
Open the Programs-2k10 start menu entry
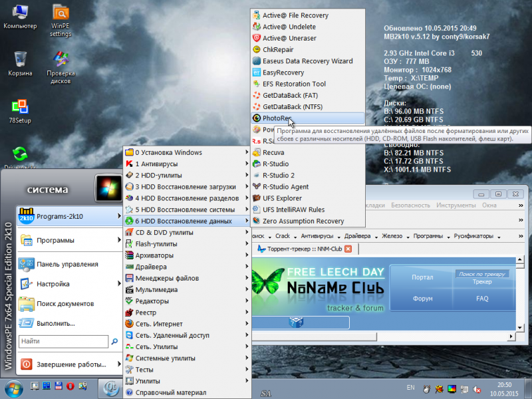coord(69,216)
